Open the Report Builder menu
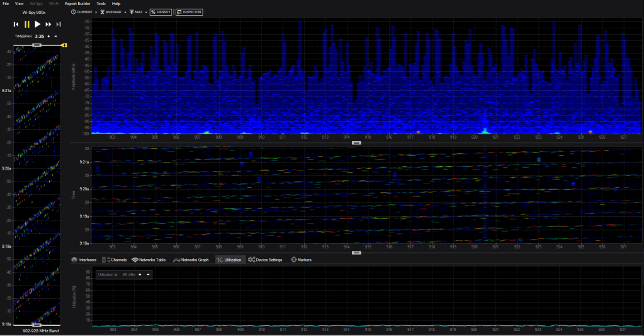 click(x=77, y=4)
